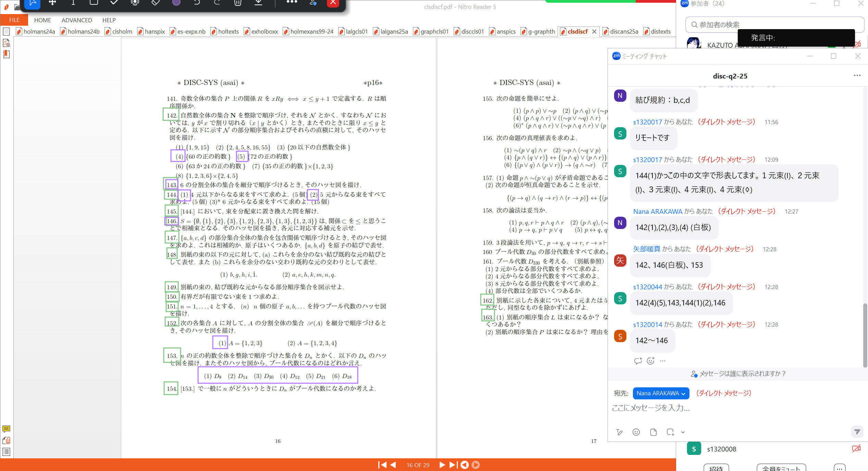Open the purple annotation color picker
868x471 pixels.
point(176,3)
